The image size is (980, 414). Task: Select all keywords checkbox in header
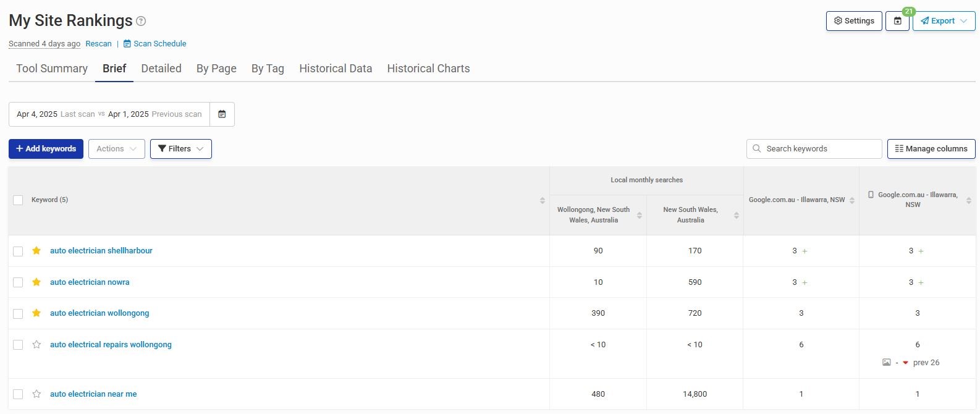point(18,200)
